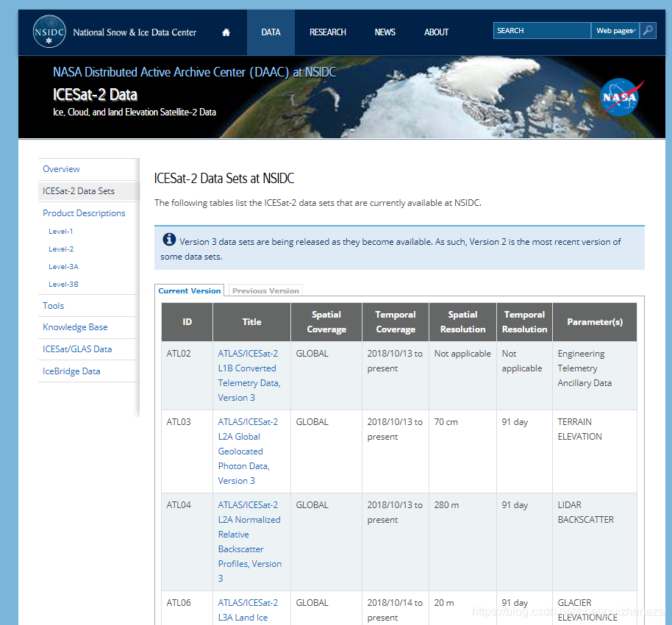The width and height of the screenshot is (672, 625).
Task: Go to Level-1 product descriptions
Action: click(61, 231)
